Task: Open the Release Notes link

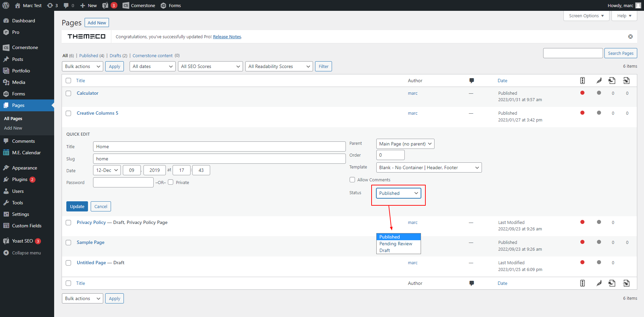Action: (227, 37)
